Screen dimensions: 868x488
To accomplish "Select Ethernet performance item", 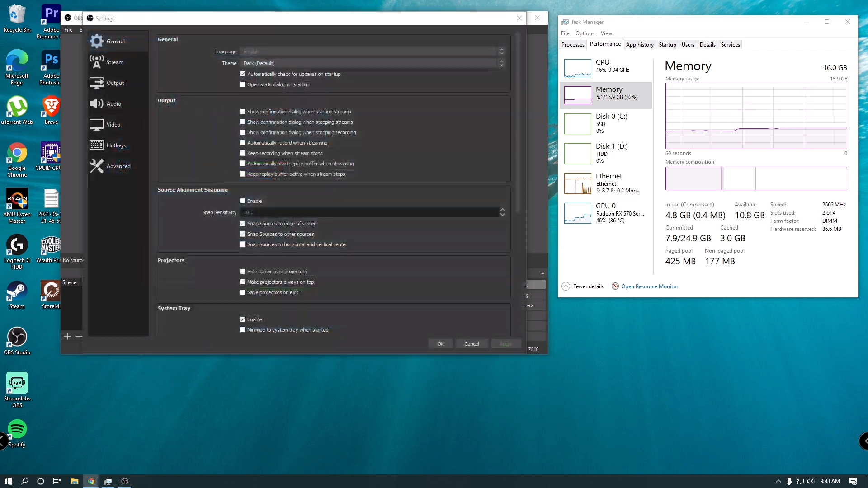I will tap(605, 183).
